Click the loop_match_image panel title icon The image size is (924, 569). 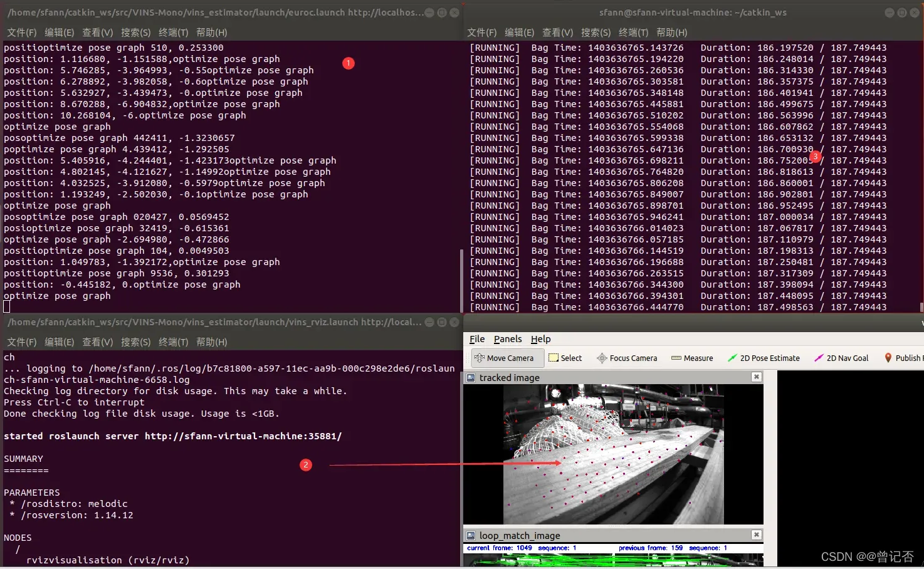tap(471, 535)
